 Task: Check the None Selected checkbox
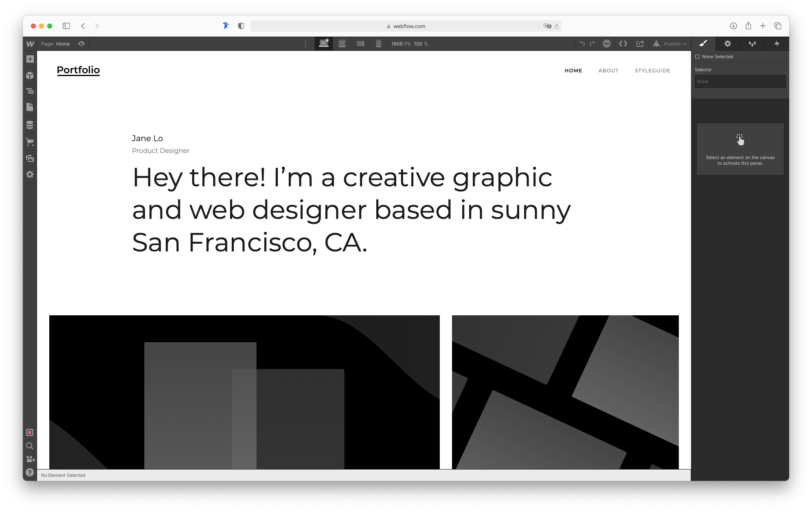pos(697,57)
